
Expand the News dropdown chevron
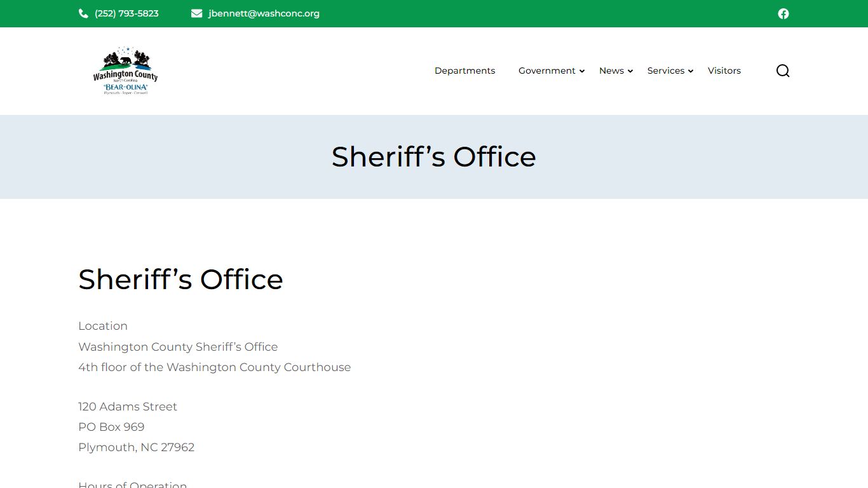tap(630, 71)
